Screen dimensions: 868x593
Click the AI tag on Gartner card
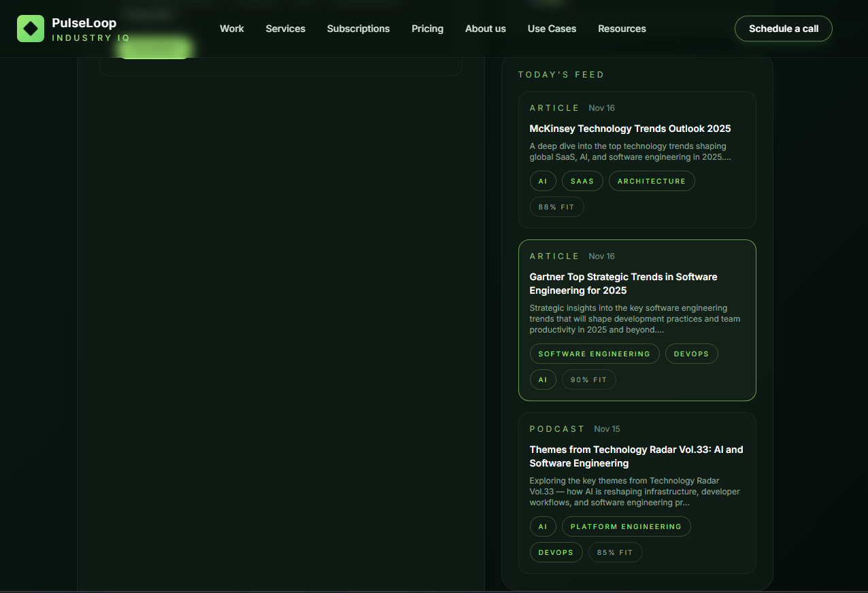tap(543, 379)
